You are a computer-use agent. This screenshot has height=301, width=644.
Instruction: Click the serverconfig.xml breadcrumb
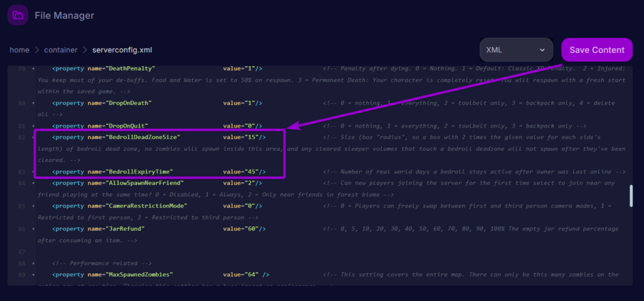[x=123, y=50]
